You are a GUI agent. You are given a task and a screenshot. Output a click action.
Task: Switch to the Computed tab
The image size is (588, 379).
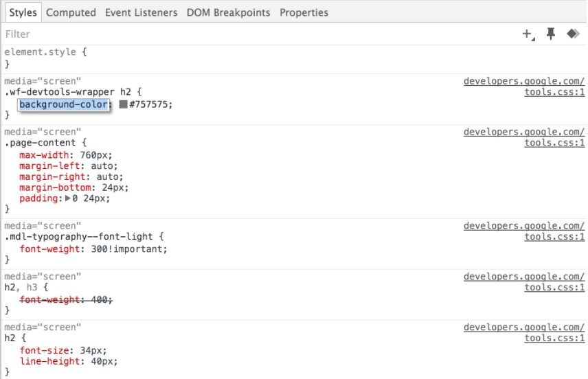[71, 12]
